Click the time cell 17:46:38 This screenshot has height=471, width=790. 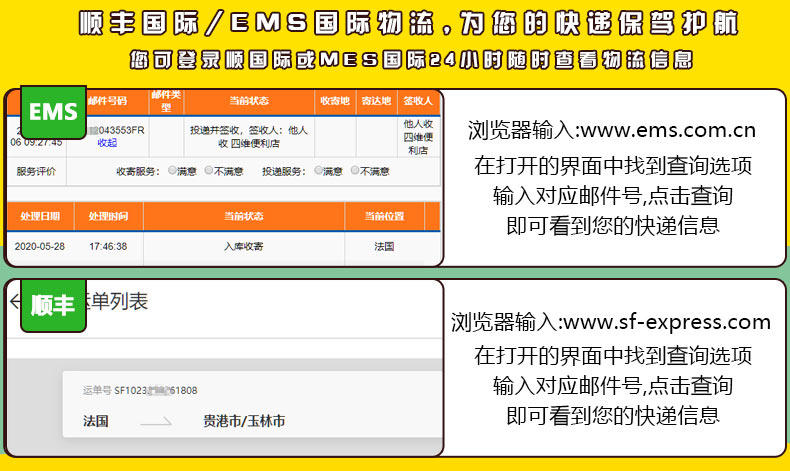tap(108, 246)
